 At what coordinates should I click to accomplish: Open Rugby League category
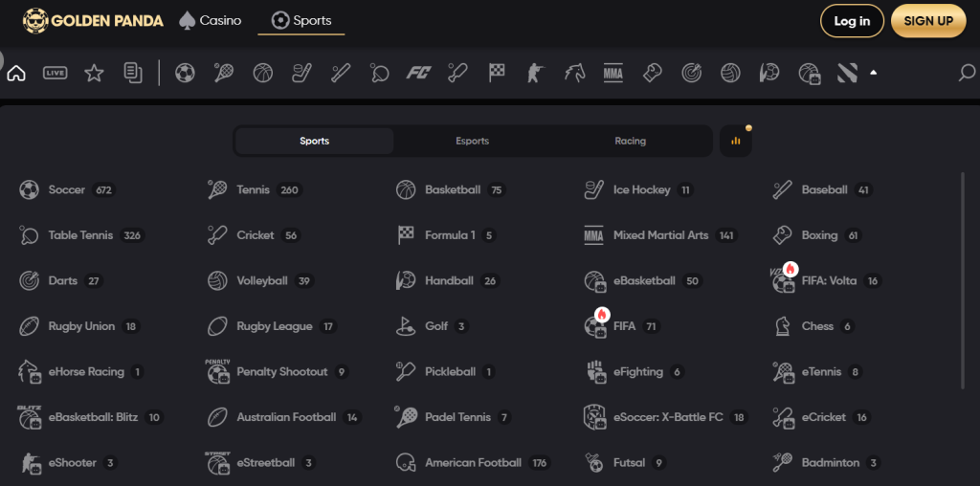click(x=273, y=326)
